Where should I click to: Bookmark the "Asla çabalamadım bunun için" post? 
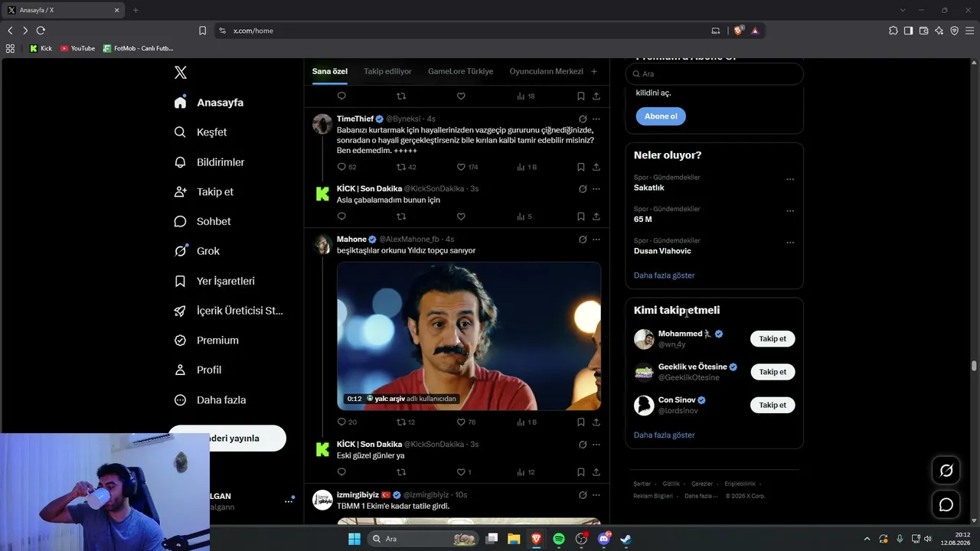click(580, 217)
